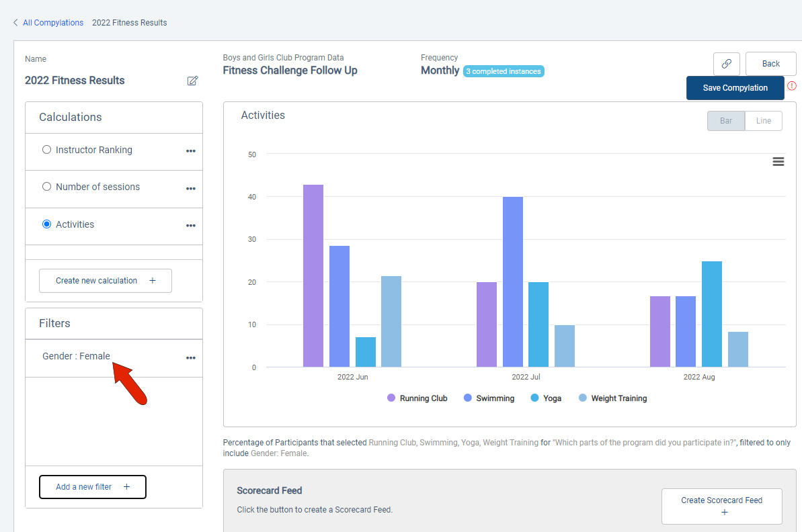The image size is (802, 532).
Task: Switch chart view to Line
Action: pyautogui.click(x=764, y=121)
